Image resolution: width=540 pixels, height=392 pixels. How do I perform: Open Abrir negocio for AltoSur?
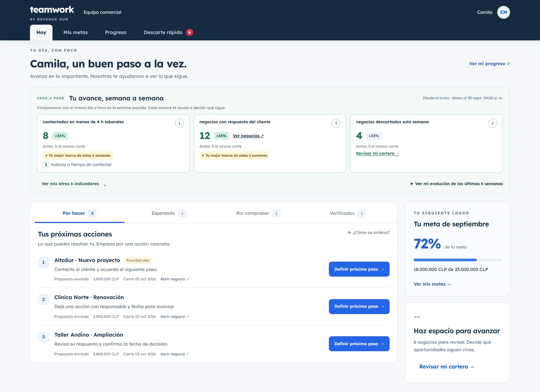click(x=174, y=279)
